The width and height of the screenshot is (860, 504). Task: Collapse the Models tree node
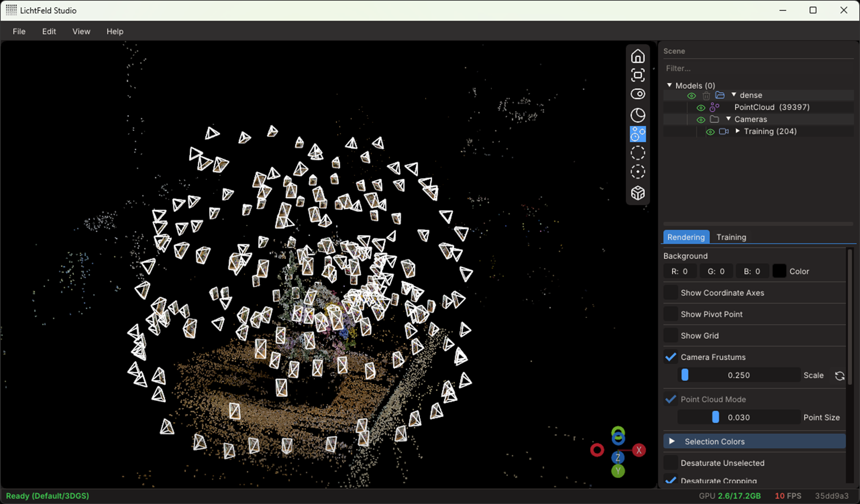[x=669, y=85]
